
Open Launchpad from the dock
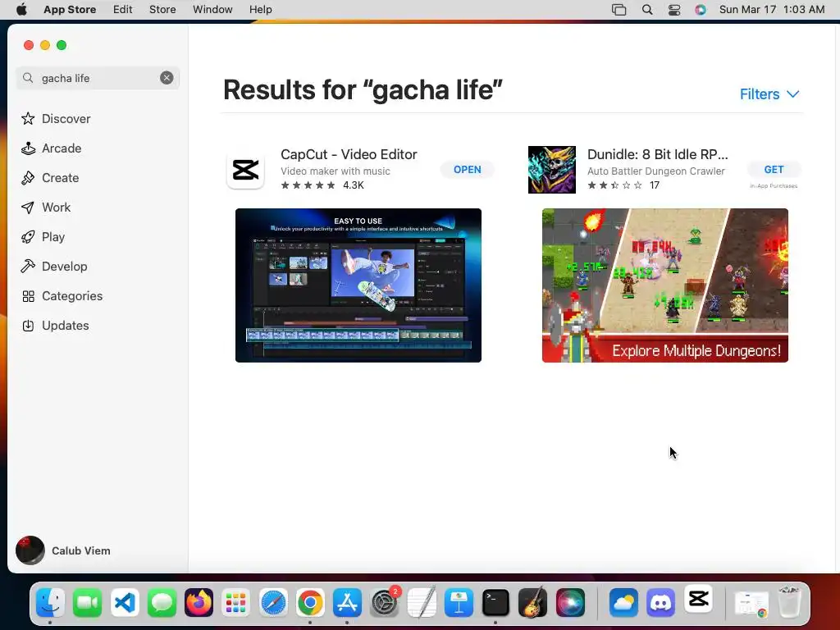[x=235, y=603]
